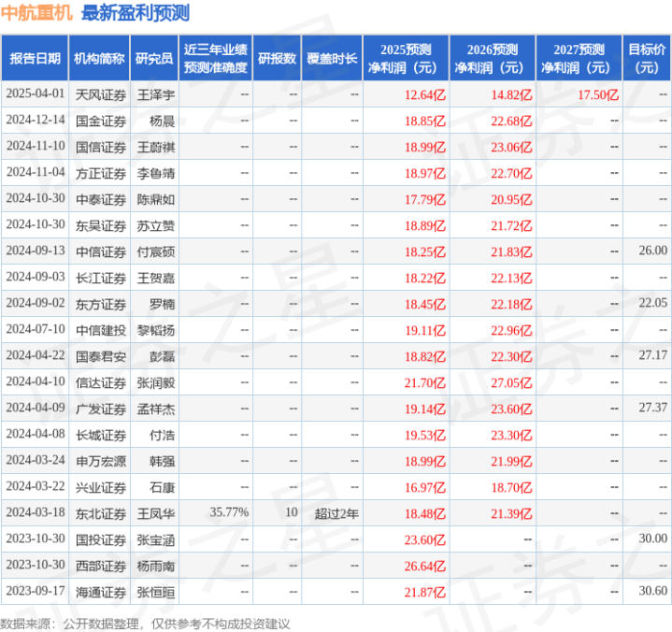Click the 26.64亿 profit value
The height and width of the screenshot is (632, 672).
(x=425, y=566)
